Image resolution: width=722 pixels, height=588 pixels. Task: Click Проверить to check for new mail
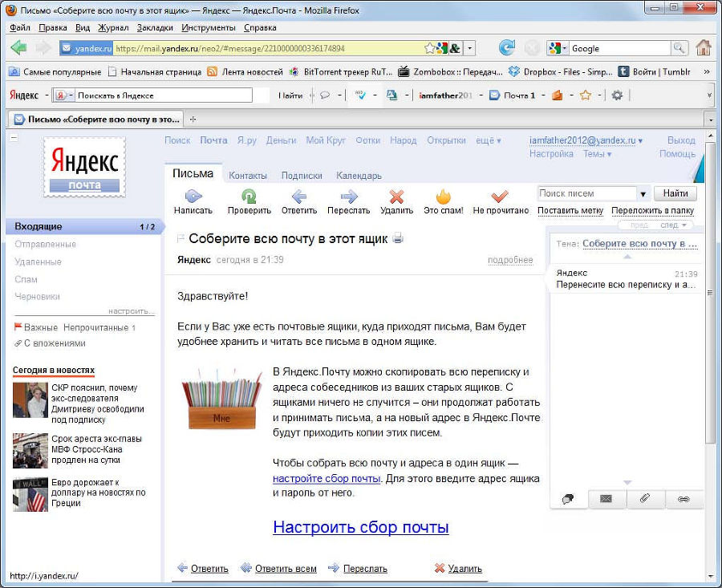249,197
